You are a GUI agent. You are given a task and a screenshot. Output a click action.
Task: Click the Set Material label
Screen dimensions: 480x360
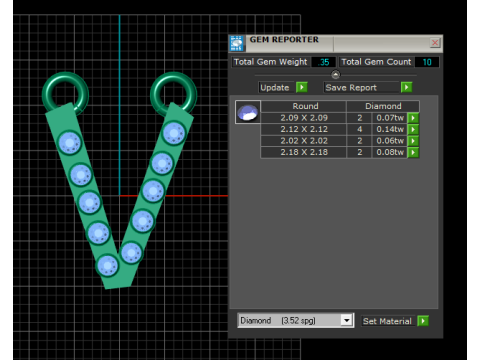pyautogui.click(x=387, y=321)
